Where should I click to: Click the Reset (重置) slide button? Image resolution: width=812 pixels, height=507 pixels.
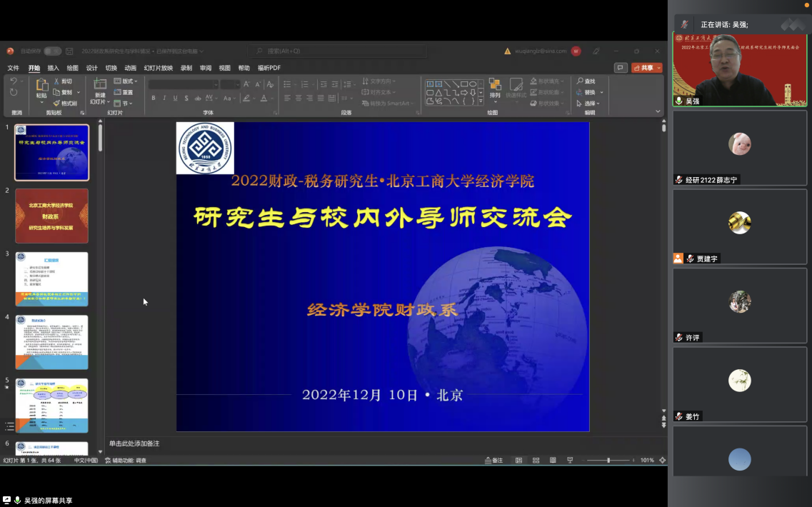click(124, 92)
